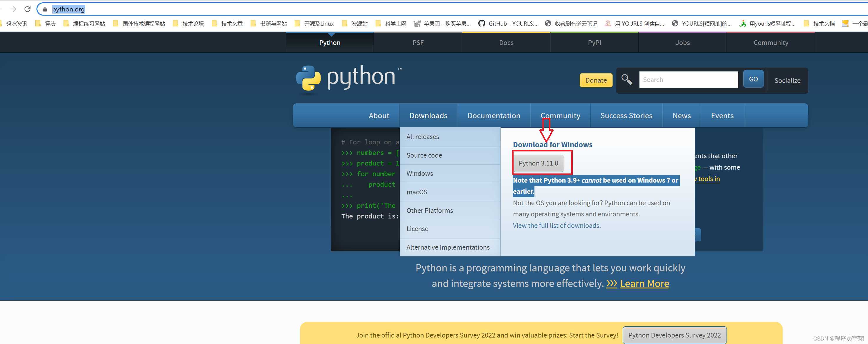Choose License in Downloads menu
868x344 pixels.
click(x=450, y=229)
